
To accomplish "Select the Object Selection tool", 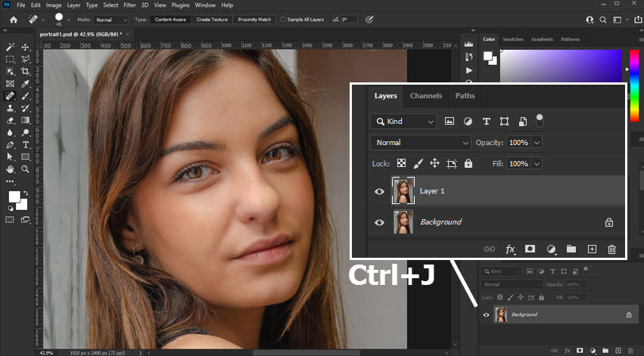I will 11,71.
